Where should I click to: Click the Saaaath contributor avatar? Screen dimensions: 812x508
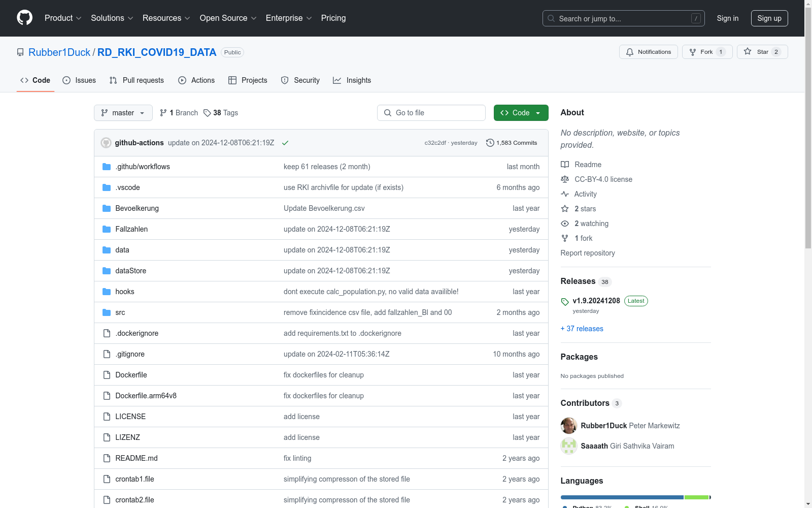click(569, 446)
